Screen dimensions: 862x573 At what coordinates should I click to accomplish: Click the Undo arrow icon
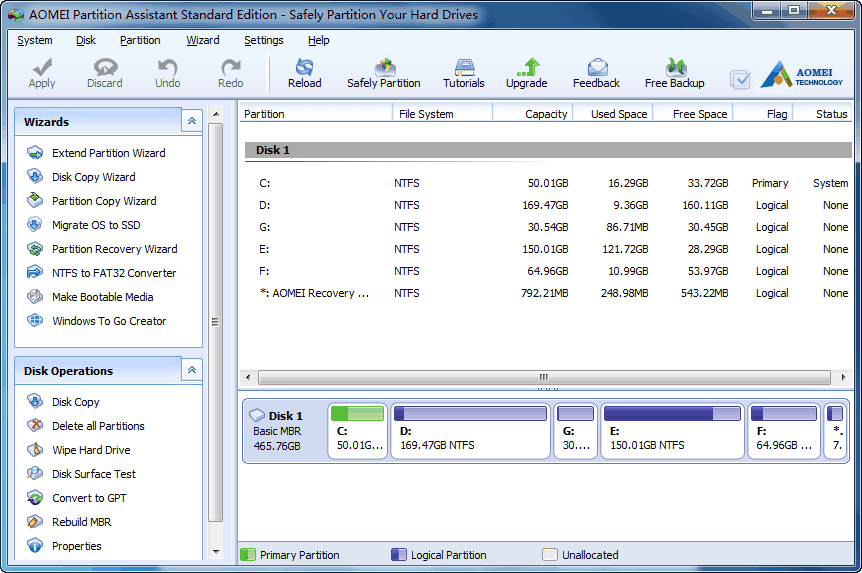(167, 67)
